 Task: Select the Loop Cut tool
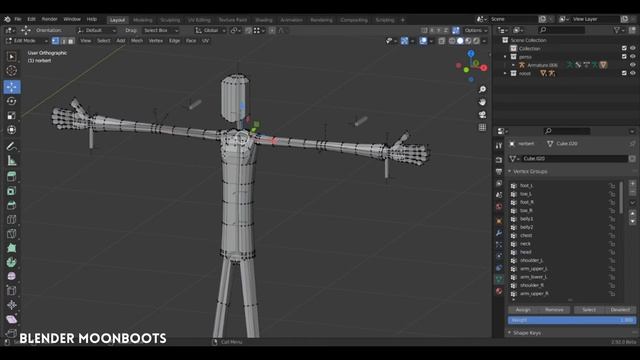point(11,219)
